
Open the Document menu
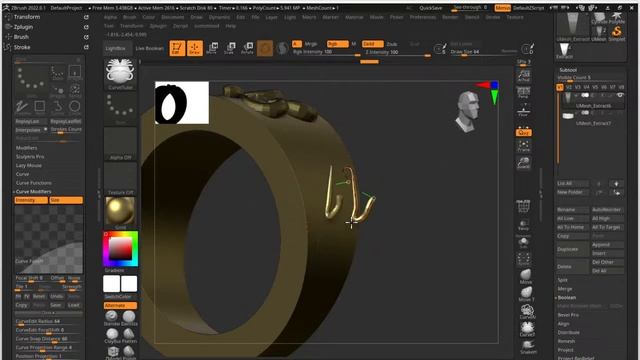click(x=173, y=17)
